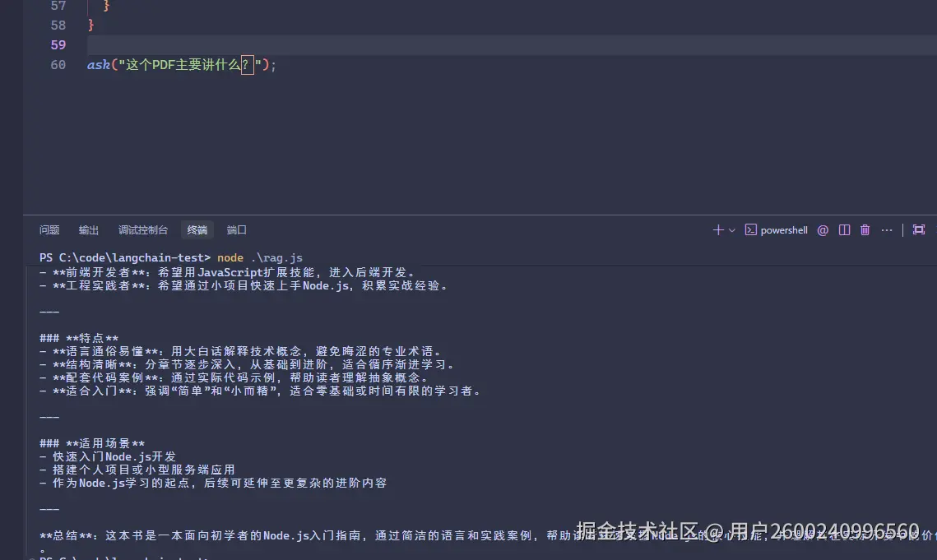The image size is (937, 560).
Task: Click the "node .\rag.js" command text
Action: coord(260,257)
